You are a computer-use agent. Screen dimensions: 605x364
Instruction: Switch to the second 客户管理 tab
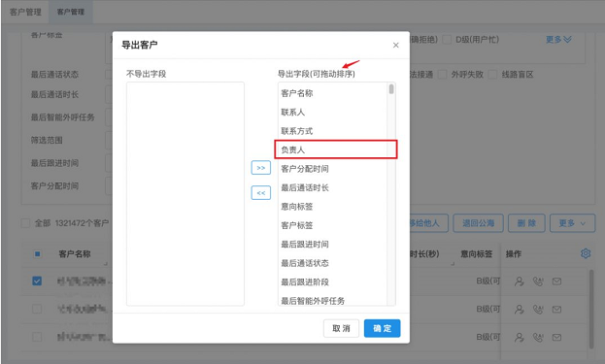click(x=70, y=12)
